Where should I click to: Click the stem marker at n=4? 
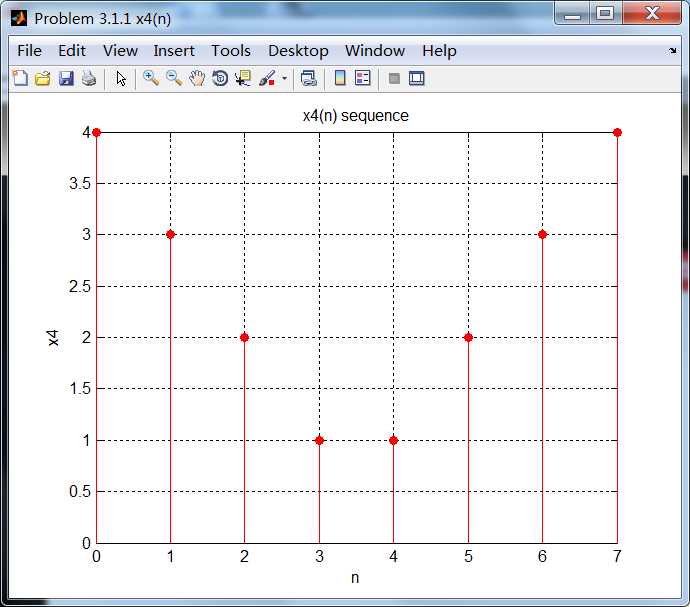point(394,440)
